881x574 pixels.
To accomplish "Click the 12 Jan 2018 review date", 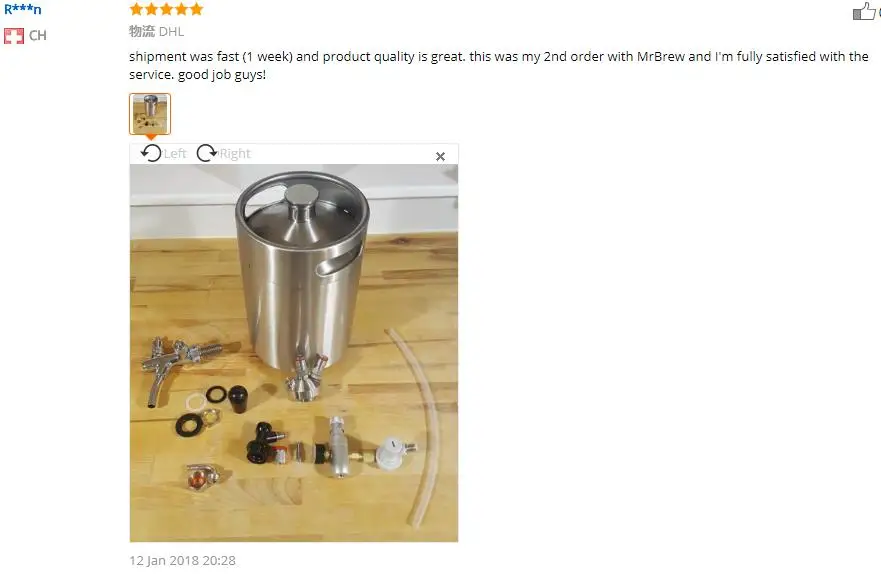I will 183,561.
